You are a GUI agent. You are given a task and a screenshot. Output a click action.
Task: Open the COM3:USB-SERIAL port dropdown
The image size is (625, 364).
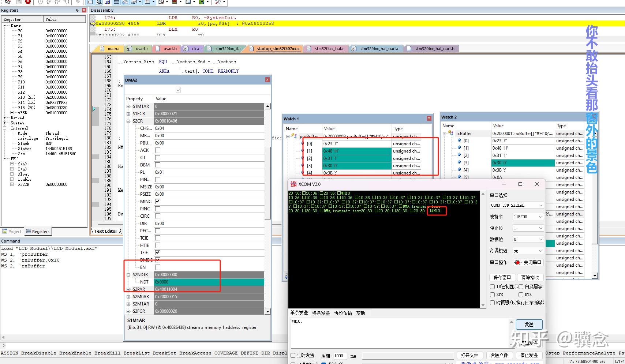point(516,205)
